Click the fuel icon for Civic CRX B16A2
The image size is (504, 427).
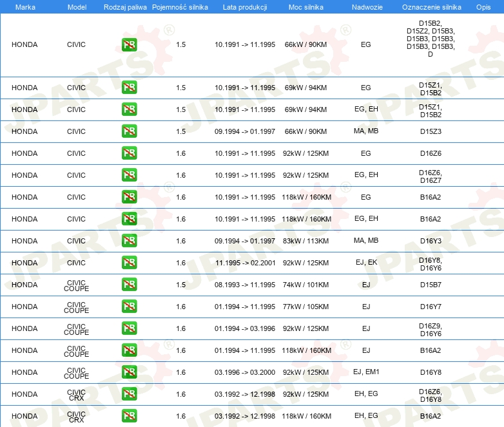click(x=129, y=416)
